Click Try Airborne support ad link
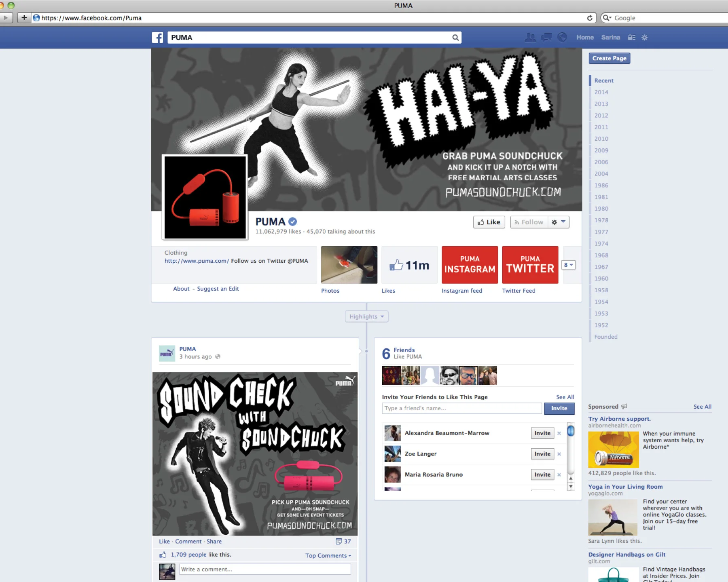Screen dimensions: 728x582 pos(619,419)
